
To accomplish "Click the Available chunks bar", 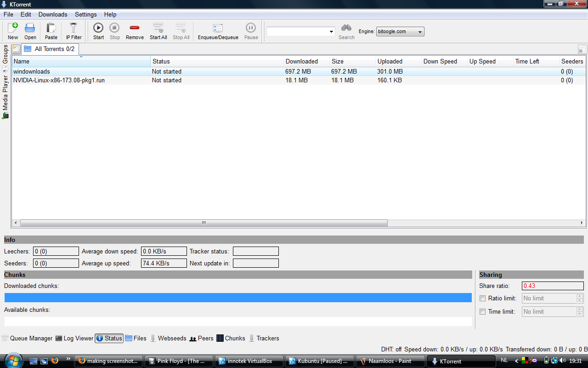I will pyautogui.click(x=238, y=322).
